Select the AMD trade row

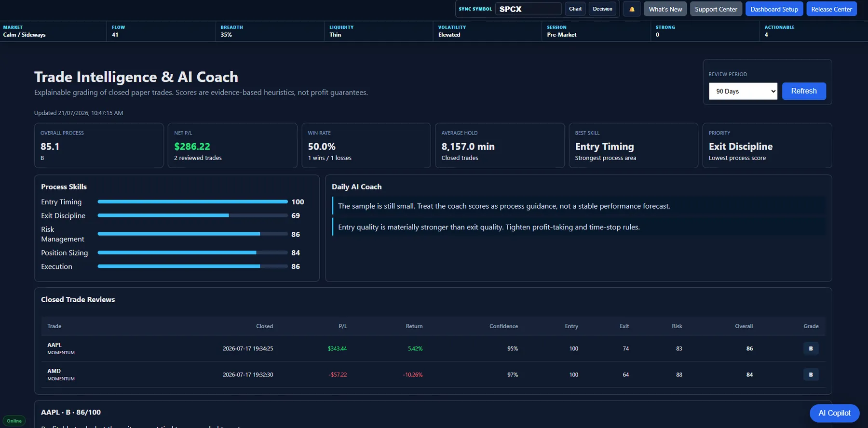click(x=433, y=374)
